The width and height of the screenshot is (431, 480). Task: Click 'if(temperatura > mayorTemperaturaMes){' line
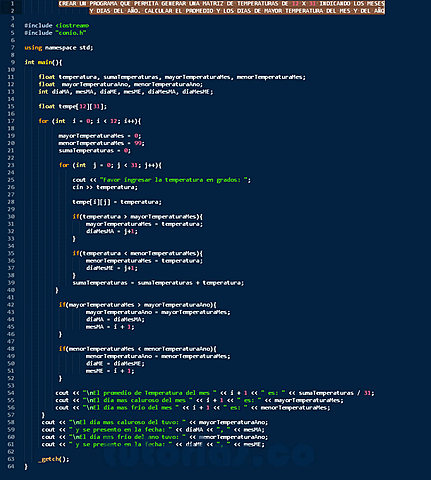tap(138, 217)
